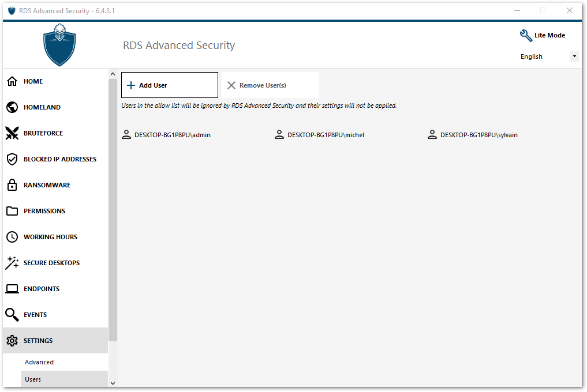
Task: Click the Ransomware padlock icon
Action: pos(12,185)
